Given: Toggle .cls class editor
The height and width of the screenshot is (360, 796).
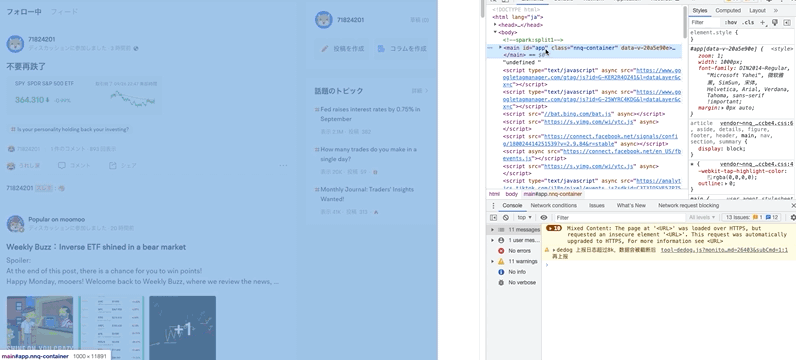Looking at the screenshot, I should point(748,22).
